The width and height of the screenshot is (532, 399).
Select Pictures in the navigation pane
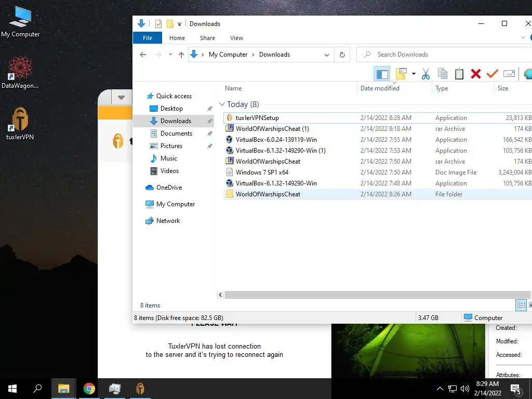pos(171,146)
